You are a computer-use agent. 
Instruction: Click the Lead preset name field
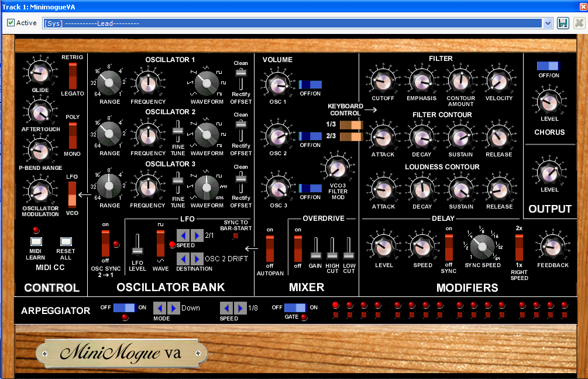[x=293, y=23]
